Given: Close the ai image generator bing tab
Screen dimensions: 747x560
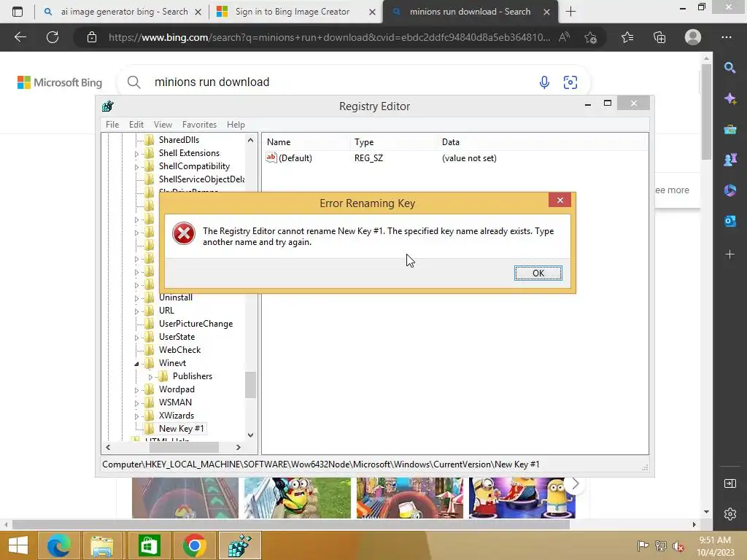Looking at the screenshot, I should click(x=198, y=12).
